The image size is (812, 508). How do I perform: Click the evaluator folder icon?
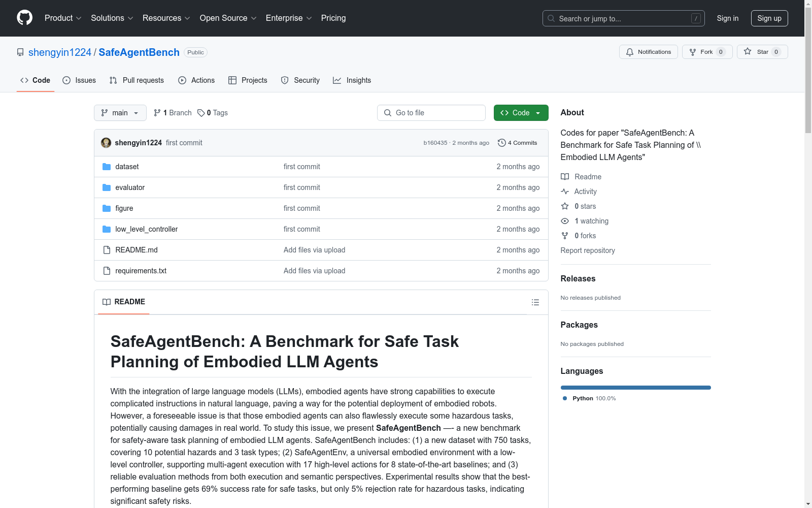(x=107, y=187)
